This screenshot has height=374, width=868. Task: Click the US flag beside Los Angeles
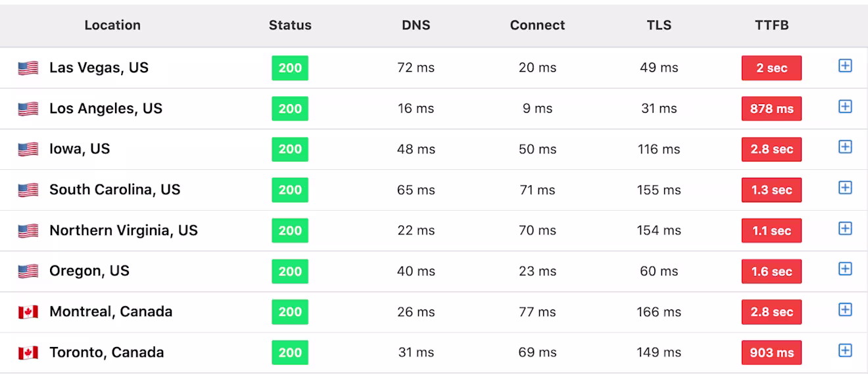tap(28, 109)
